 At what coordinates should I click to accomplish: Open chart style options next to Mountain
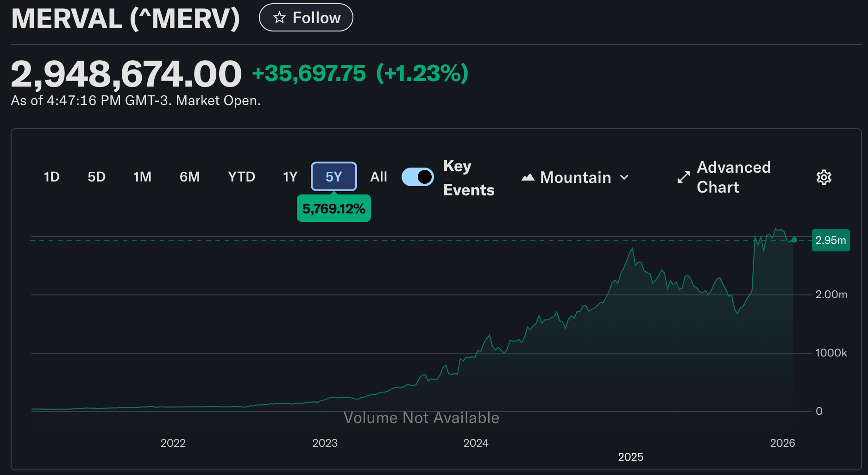(625, 177)
